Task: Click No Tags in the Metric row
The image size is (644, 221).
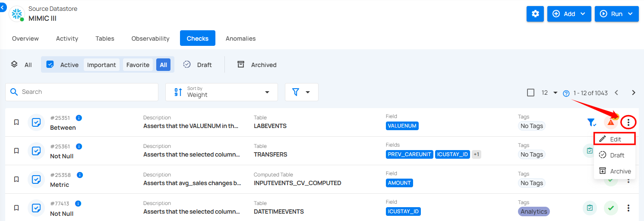Action: point(532,183)
